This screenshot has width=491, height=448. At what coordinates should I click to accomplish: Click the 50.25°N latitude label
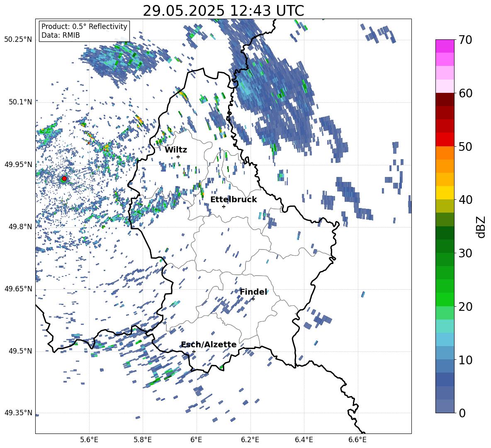click(18, 40)
